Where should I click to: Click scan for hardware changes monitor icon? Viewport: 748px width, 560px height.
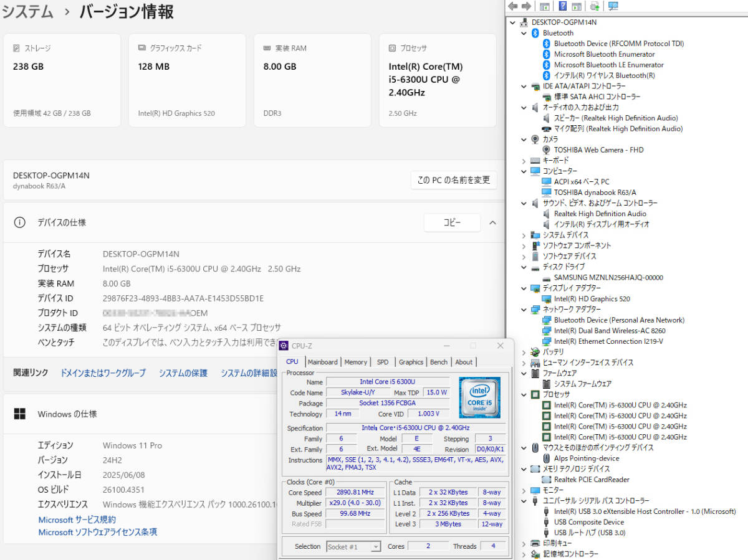point(613,6)
